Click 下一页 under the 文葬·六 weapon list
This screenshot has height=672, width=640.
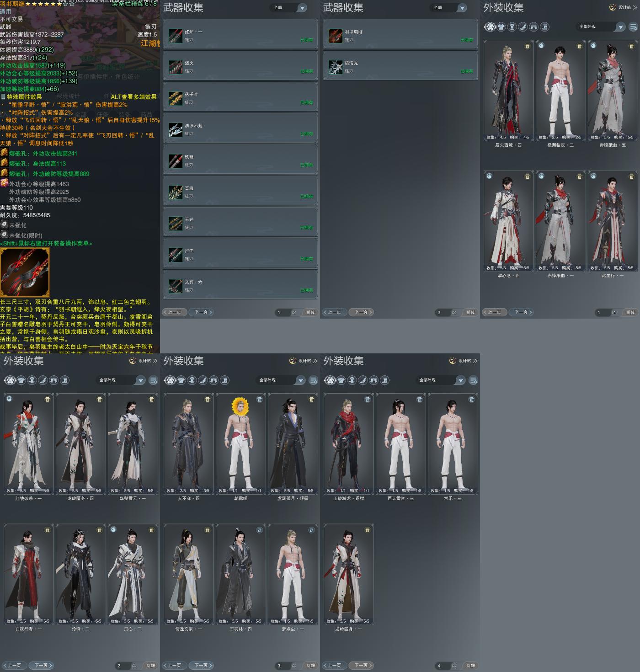(202, 312)
